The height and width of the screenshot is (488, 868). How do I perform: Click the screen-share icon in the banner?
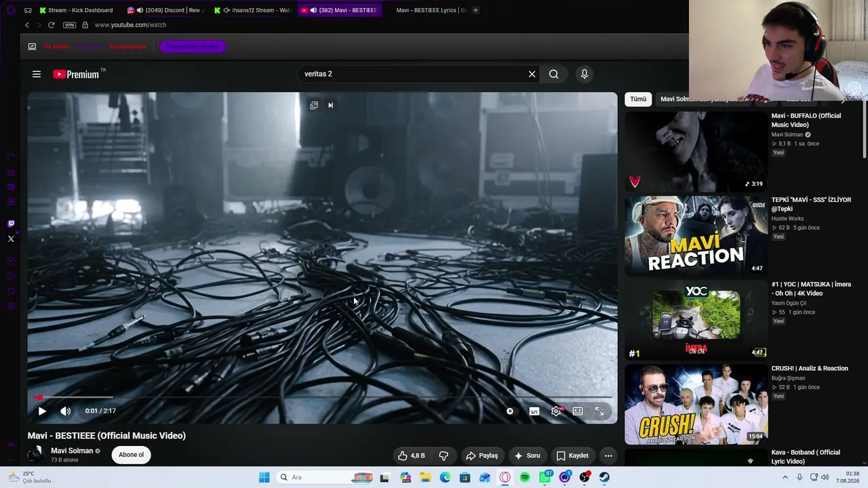pyautogui.click(x=32, y=47)
